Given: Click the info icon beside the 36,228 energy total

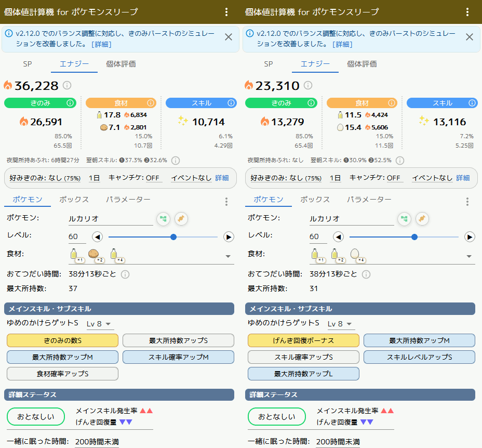Looking at the screenshot, I should coord(67,85).
